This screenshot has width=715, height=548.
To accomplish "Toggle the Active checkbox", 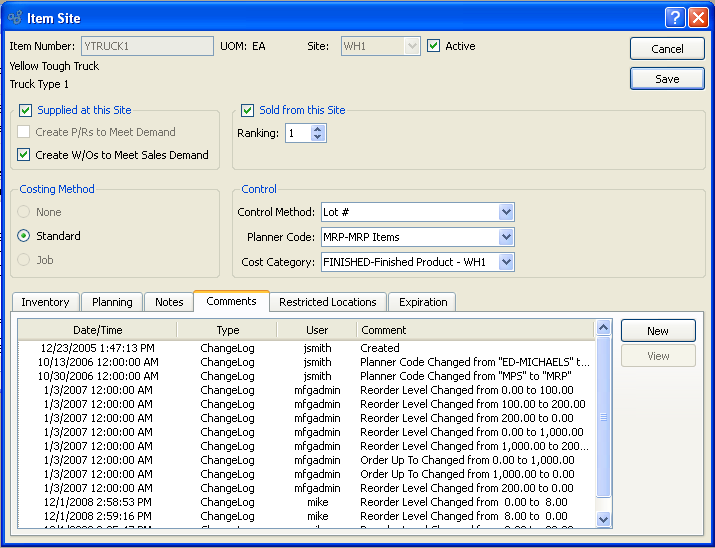I will pos(434,46).
